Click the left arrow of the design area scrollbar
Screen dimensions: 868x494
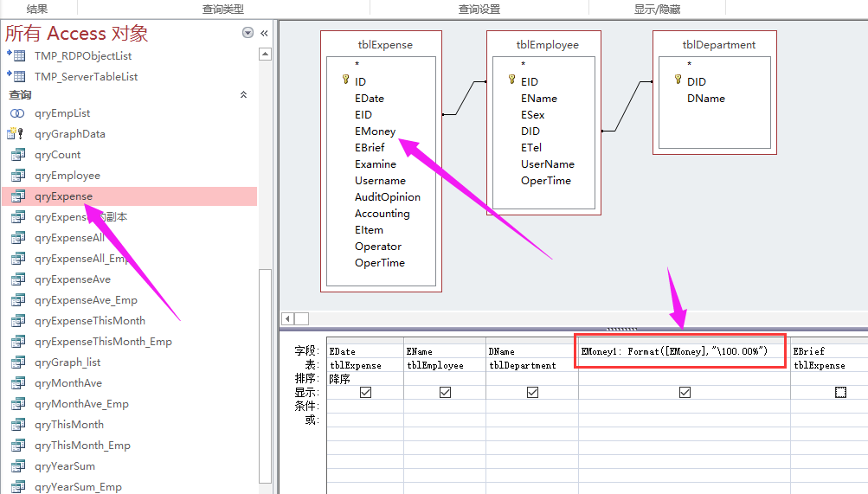[x=288, y=318]
